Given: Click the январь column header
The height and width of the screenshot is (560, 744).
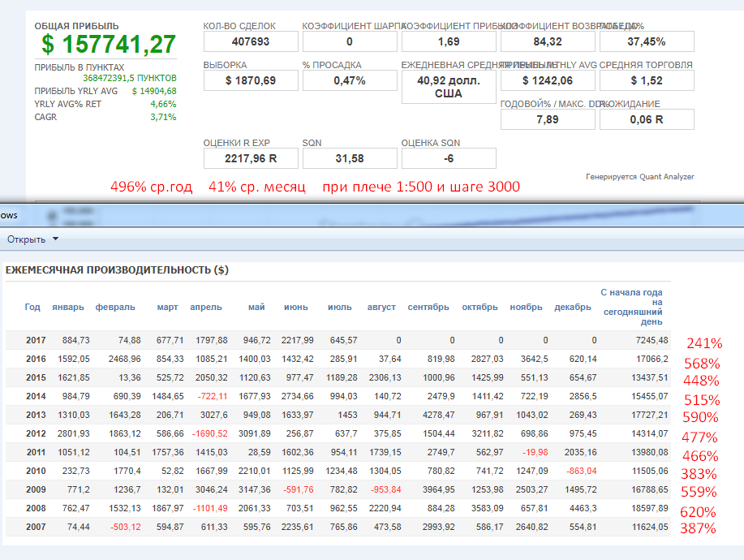Looking at the screenshot, I should coord(68,307).
